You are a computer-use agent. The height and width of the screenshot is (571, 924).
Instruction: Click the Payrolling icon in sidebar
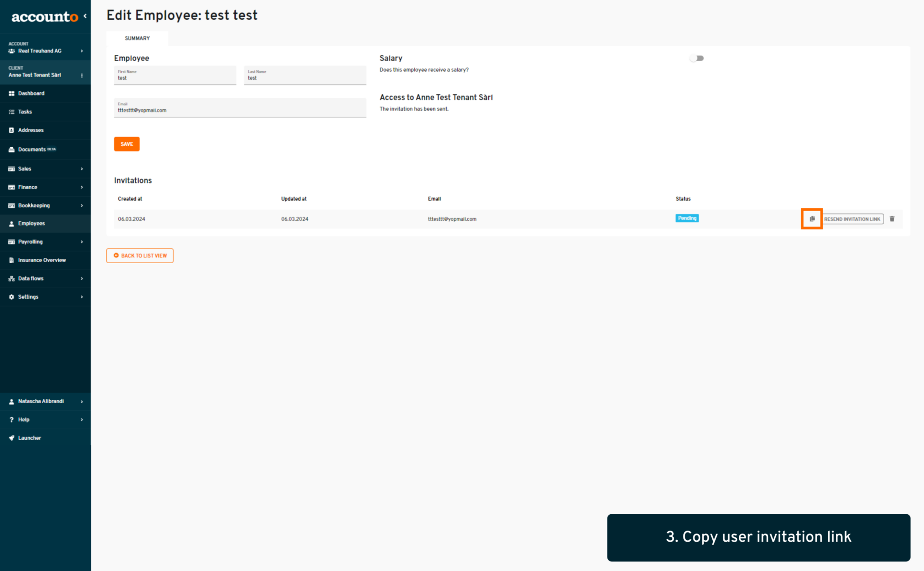[12, 242]
